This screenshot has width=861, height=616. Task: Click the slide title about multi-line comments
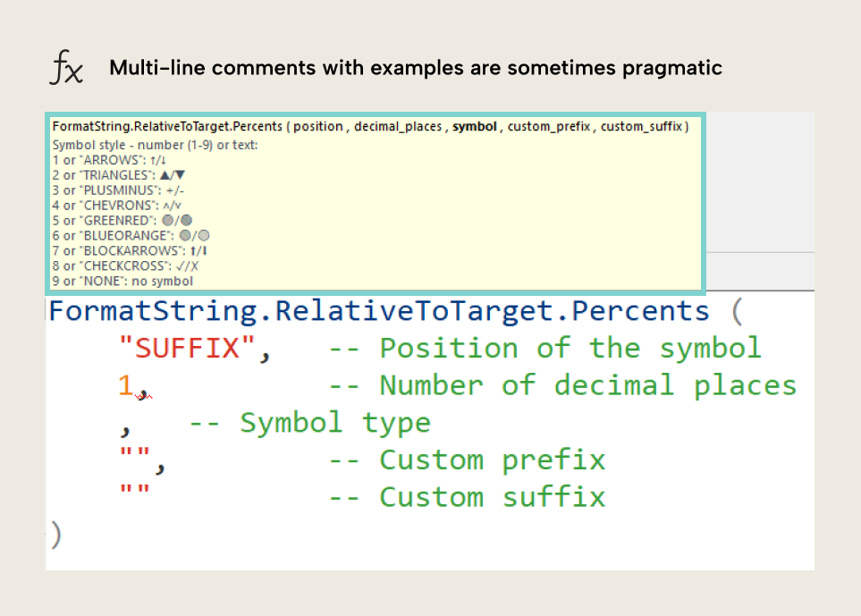[416, 68]
